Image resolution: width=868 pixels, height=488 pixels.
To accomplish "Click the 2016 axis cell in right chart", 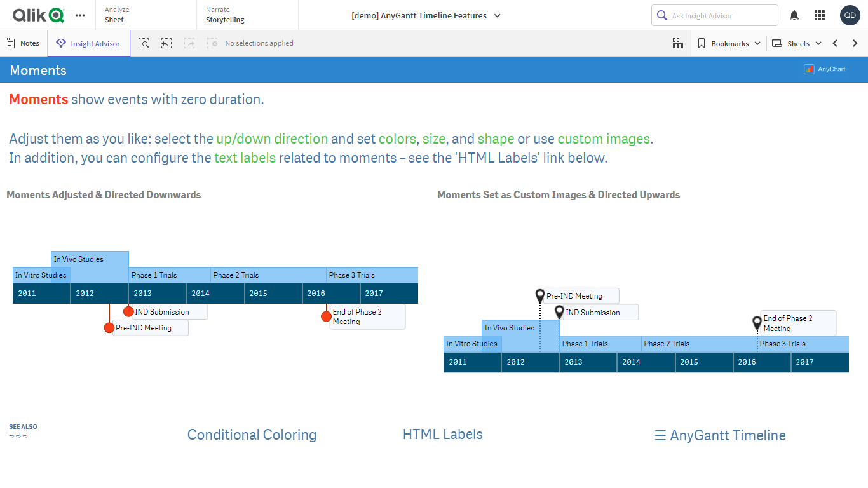I will (x=762, y=362).
